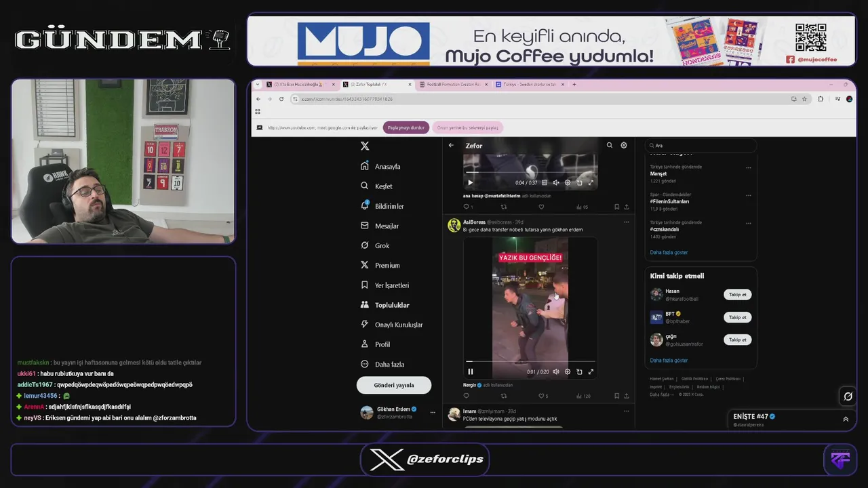
Task: Open Grok from the sidebar
Action: tap(375, 245)
